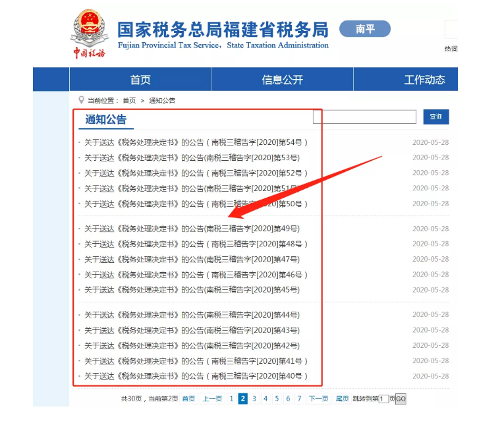This screenshot has width=504, height=425.
Task: Jump to page 5 in pagination
Action: coord(277,399)
